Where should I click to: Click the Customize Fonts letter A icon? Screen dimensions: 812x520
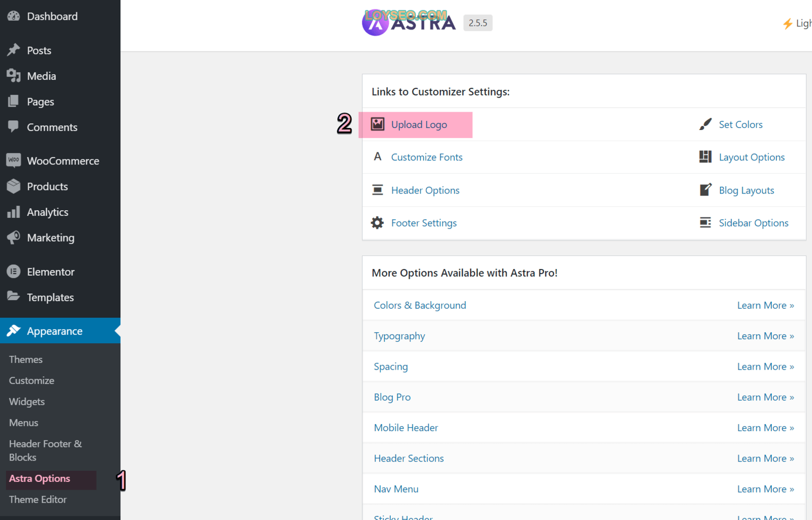pos(377,157)
